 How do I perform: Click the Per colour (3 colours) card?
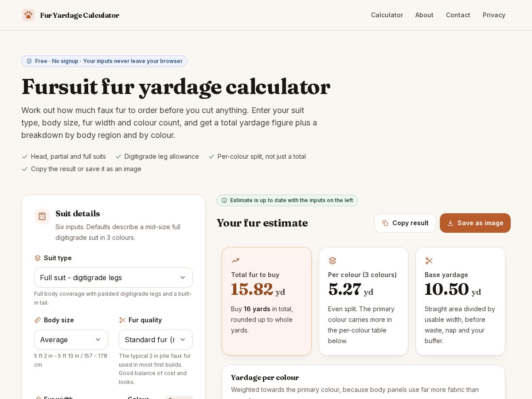[364, 301]
